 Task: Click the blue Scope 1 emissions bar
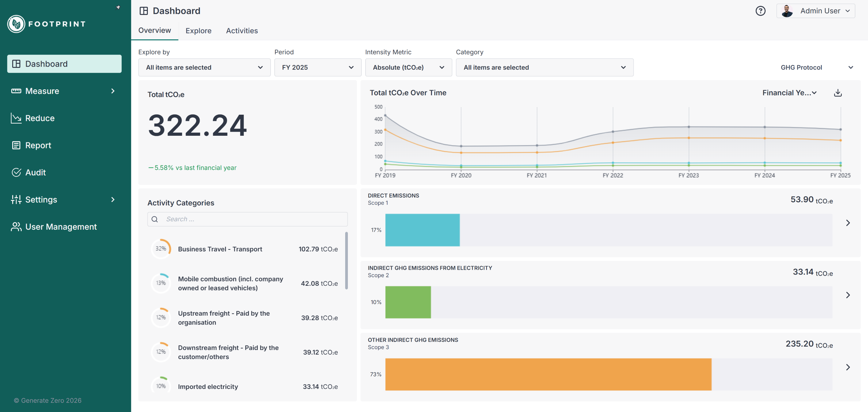pyautogui.click(x=422, y=230)
